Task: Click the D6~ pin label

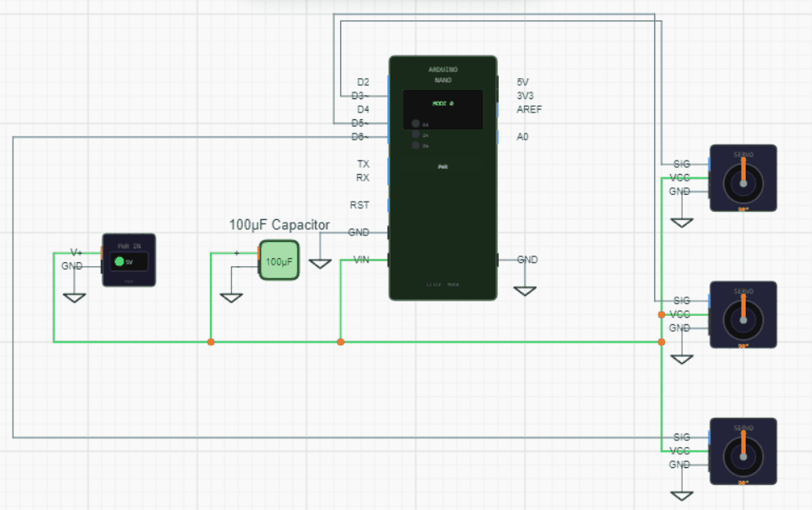Action: coord(360,137)
